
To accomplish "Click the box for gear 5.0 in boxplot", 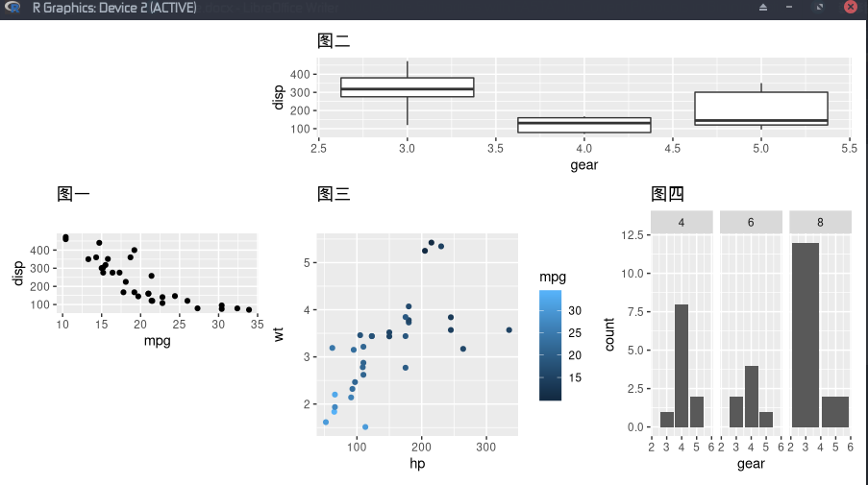I will click(x=761, y=109).
